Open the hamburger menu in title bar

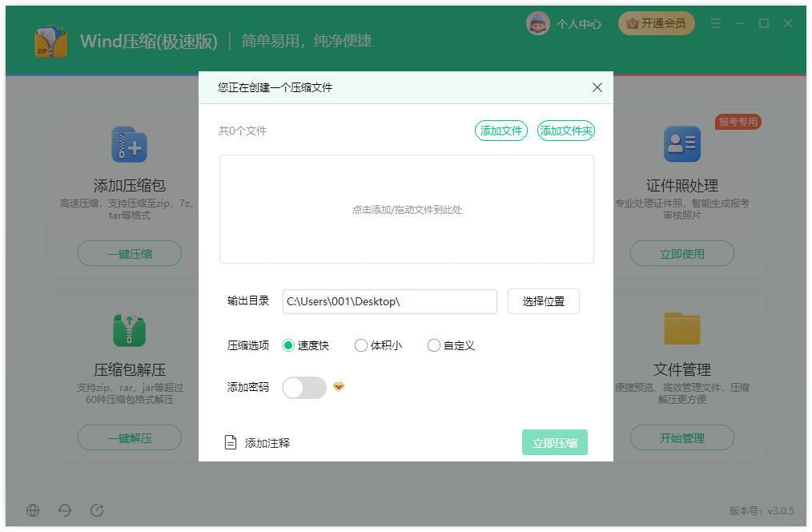pyautogui.click(x=716, y=23)
